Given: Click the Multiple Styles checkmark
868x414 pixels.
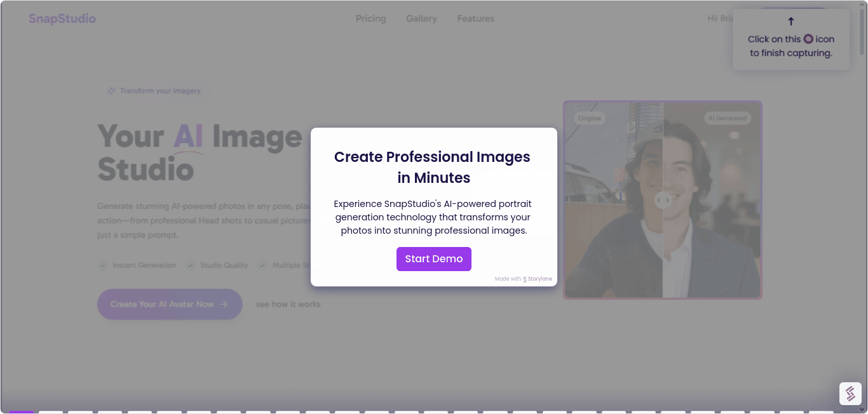Looking at the screenshot, I should click(x=262, y=265).
